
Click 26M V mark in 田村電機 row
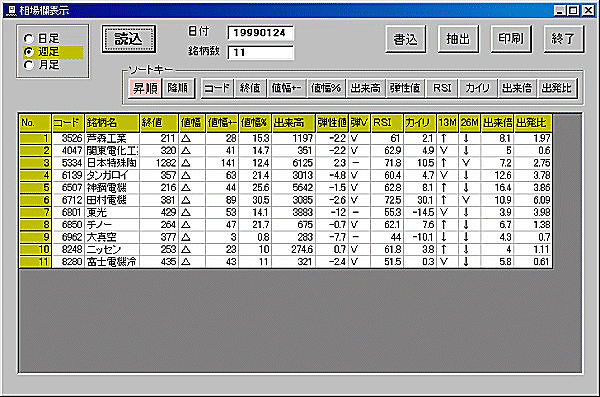[466, 200]
